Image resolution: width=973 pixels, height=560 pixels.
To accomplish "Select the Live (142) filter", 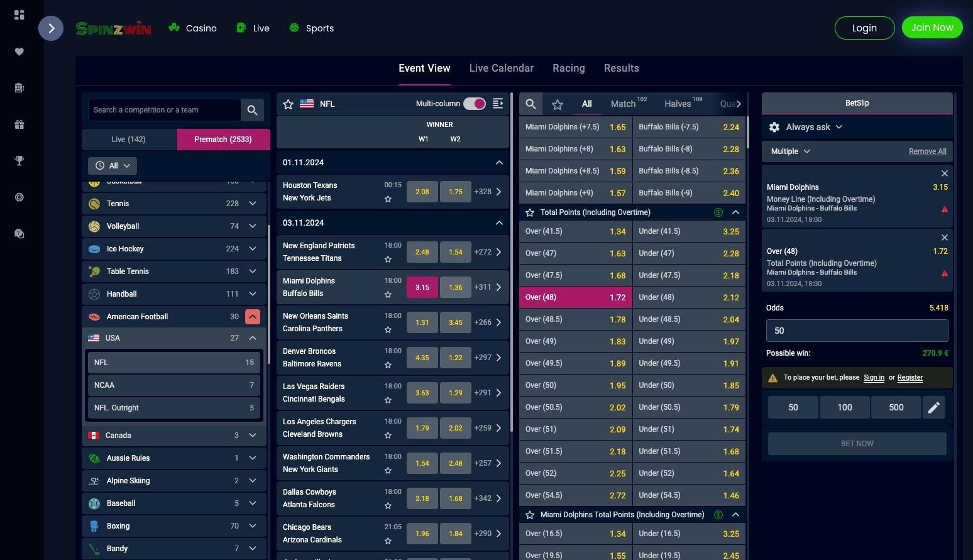I will coord(129,140).
